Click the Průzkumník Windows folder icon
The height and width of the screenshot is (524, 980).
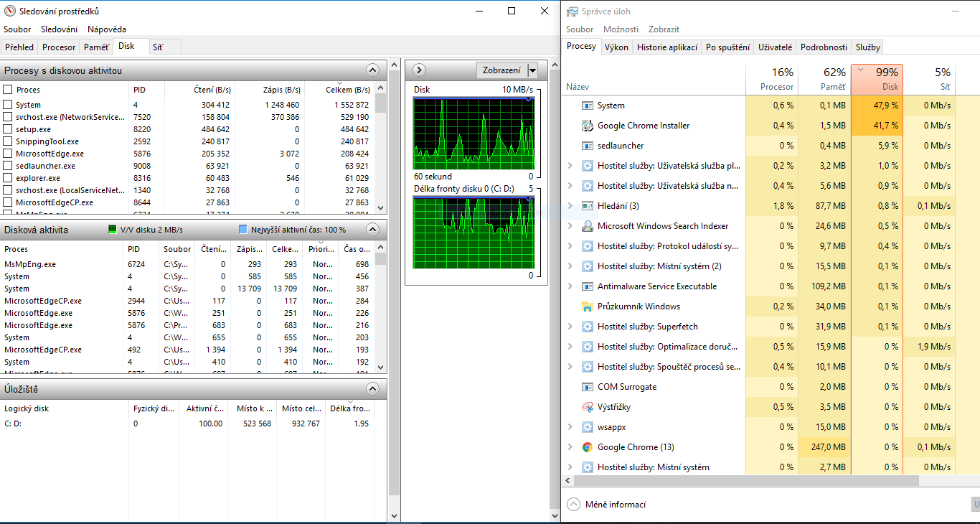pyautogui.click(x=588, y=307)
